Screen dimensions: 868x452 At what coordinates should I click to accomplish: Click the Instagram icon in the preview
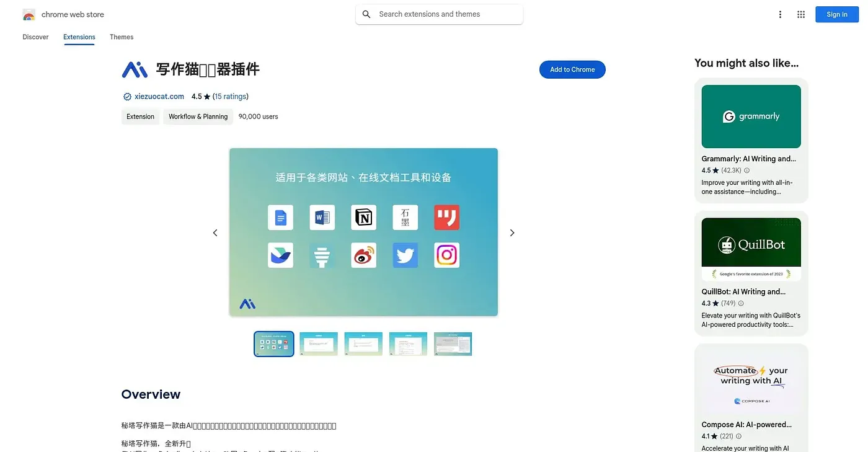pyautogui.click(x=446, y=255)
